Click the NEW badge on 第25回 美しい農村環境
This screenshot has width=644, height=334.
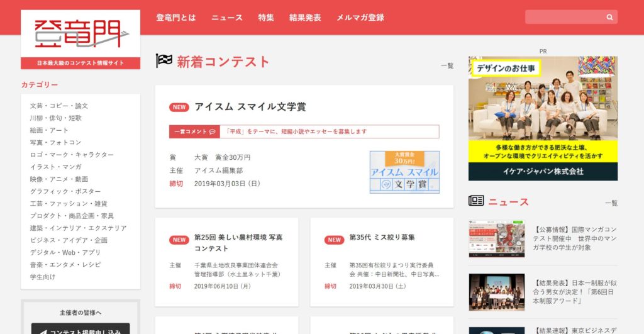(x=179, y=240)
